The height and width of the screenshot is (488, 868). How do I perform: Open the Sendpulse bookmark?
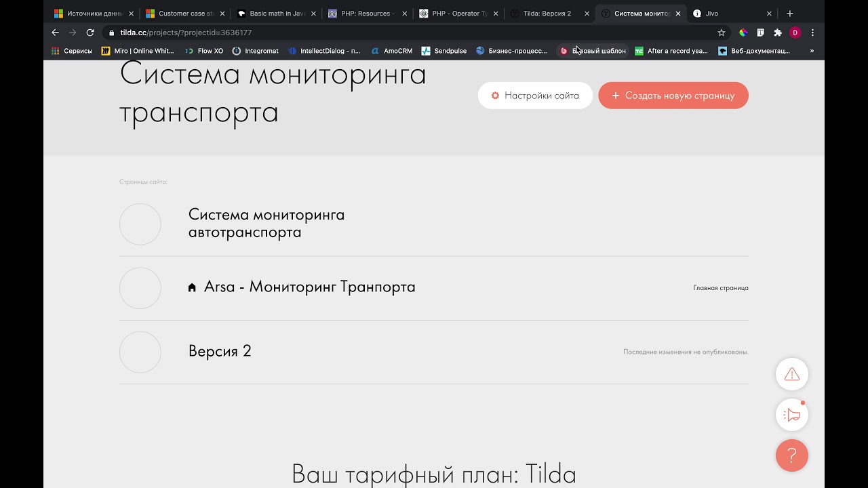coord(444,51)
